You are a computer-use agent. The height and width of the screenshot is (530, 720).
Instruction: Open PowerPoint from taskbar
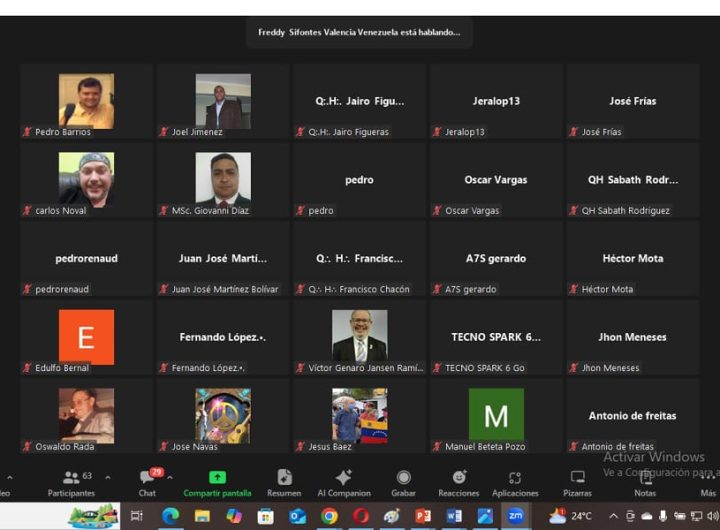click(x=423, y=516)
